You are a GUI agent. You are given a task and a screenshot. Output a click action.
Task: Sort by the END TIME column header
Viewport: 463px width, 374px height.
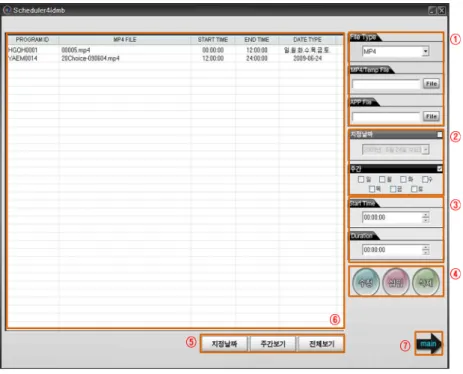(x=257, y=40)
